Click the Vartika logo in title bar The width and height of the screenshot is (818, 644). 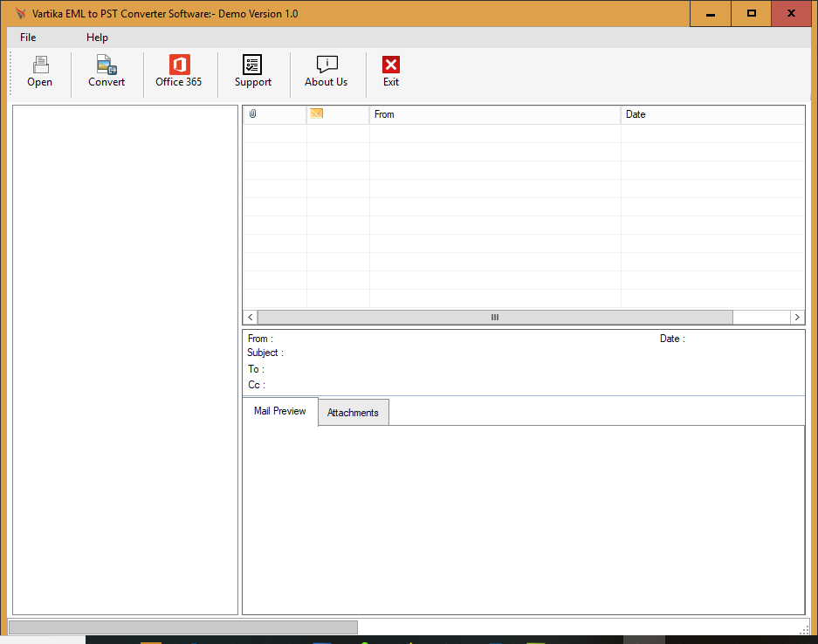tap(20, 14)
